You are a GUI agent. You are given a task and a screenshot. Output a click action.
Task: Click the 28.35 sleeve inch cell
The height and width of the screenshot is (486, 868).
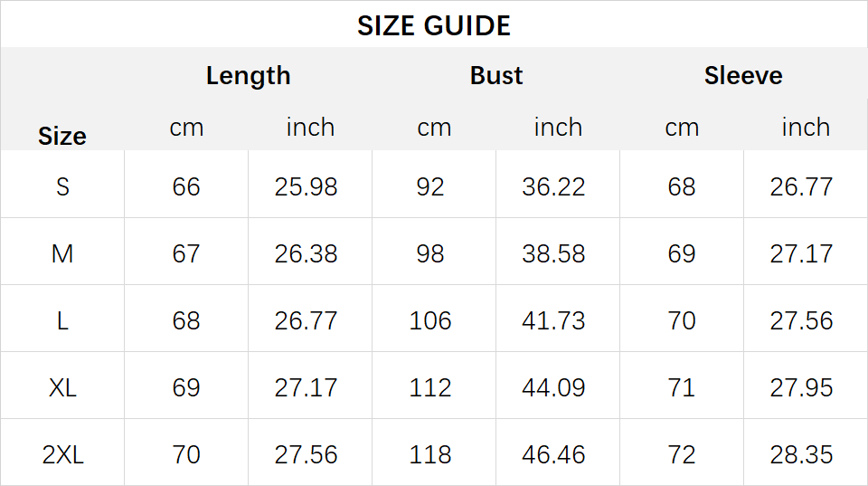click(801, 455)
